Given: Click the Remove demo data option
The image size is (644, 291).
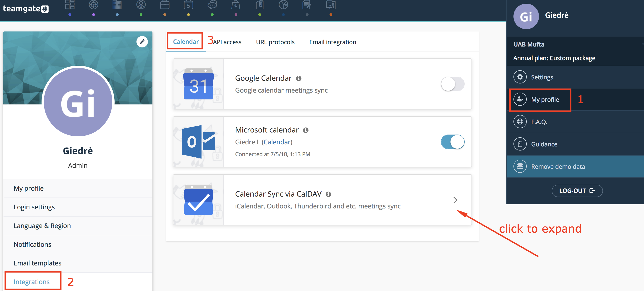Looking at the screenshot, I should 558,166.
